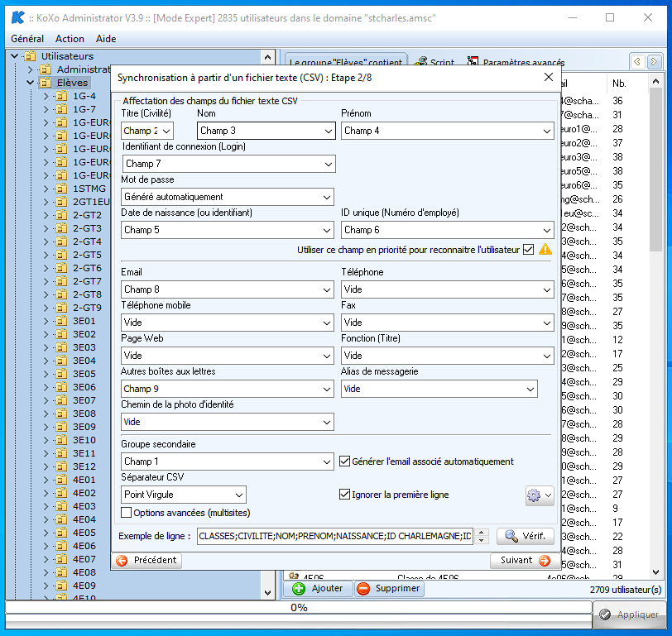The image size is (672, 636).
Task: Open the Téléphone field dropdown
Action: pos(448,289)
